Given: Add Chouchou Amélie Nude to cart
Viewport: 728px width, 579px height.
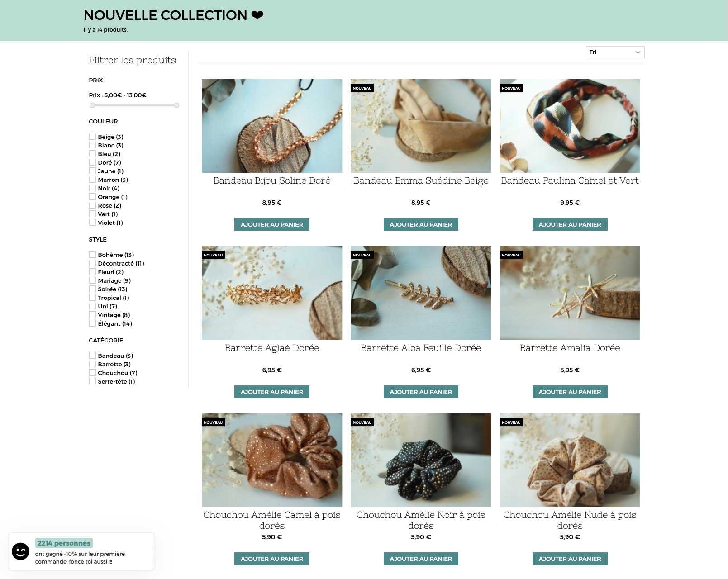Looking at the screenshot, I should pyautogui.click(x=570, y=559).
